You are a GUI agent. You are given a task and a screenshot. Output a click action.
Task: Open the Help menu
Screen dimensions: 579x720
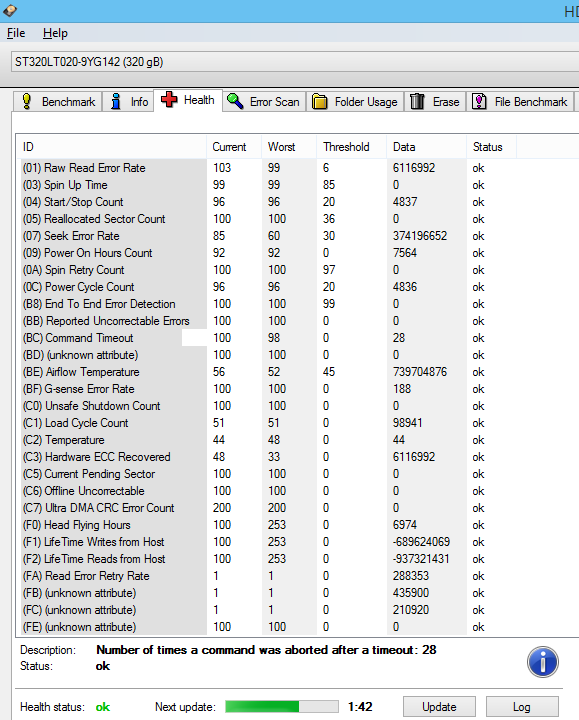[x=56, y=33]
